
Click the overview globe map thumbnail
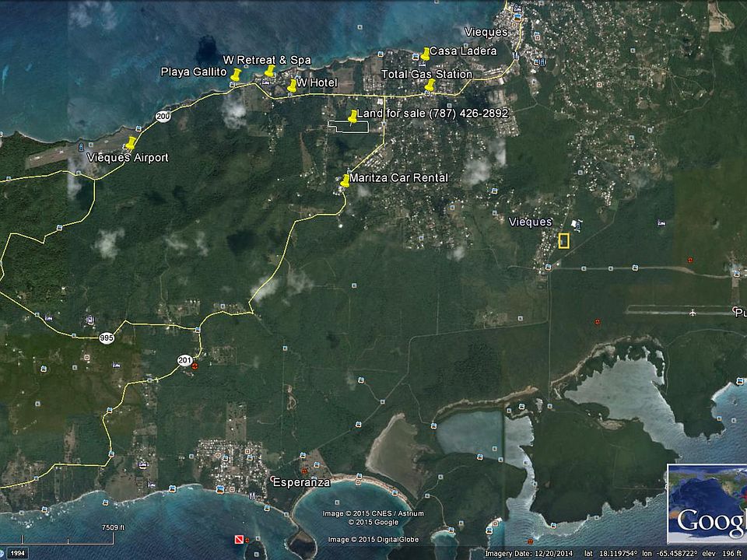tap(707, 504)
